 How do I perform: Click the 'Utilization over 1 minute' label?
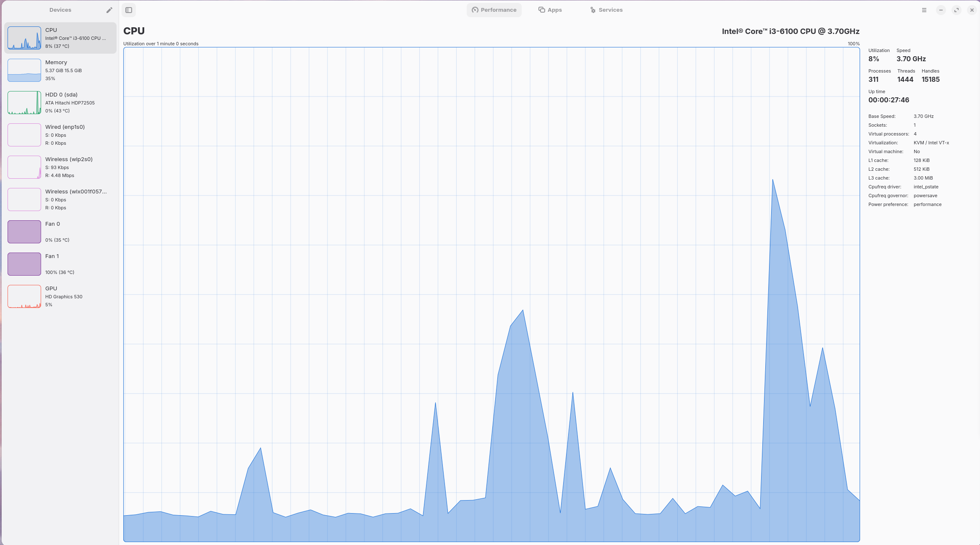[161, 44]
